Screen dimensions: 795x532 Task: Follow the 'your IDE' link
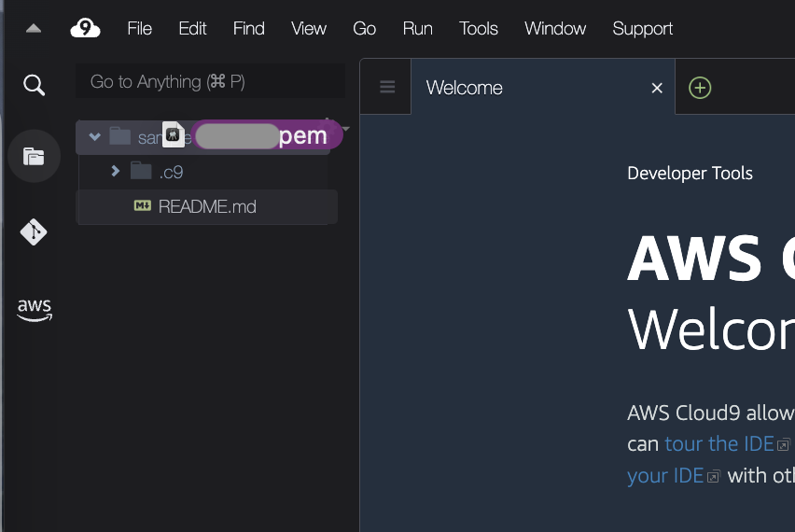click(665, 476)
